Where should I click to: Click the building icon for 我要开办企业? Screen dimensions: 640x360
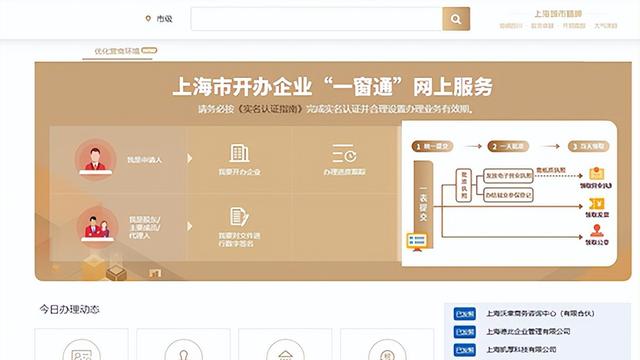(239, 153)
